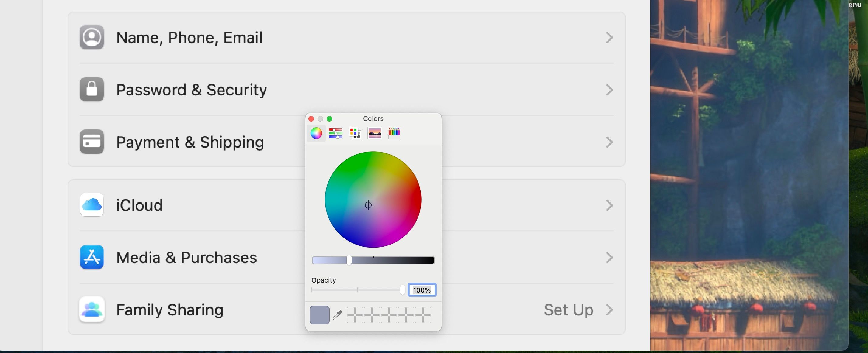This screenshot has height=353, width=868.
Task: Click Set Up for Family Sharing
Action: (x=568, y=310)
